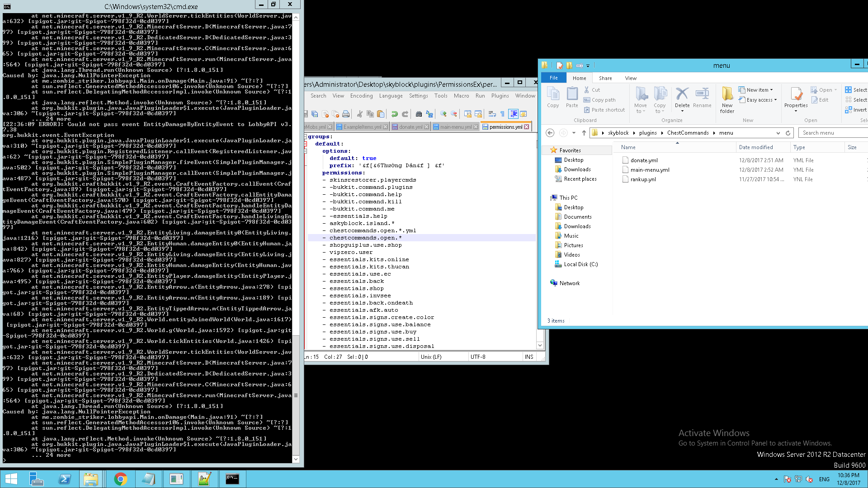Open the main-menu.yml file in Explorer
This screenshot has width=868, height=488.
click(650, 170)
